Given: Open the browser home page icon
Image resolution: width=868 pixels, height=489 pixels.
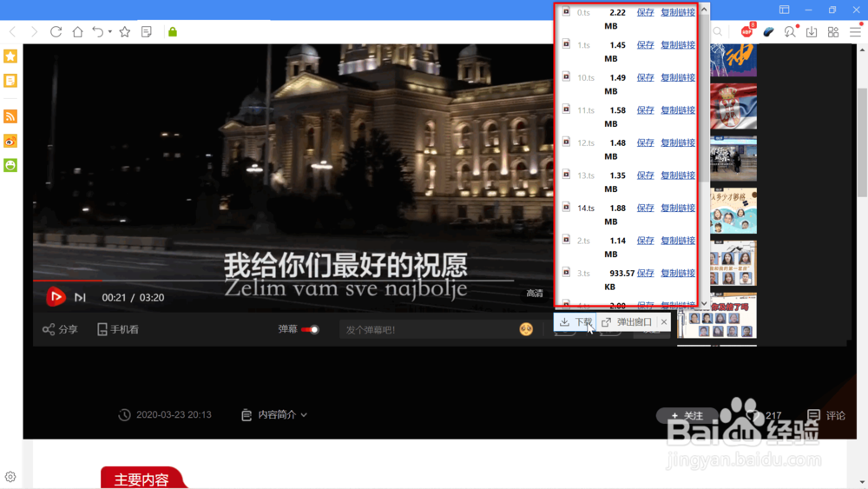Looking at the screenshot, I should pyautogui.click(x=77, y=32).
